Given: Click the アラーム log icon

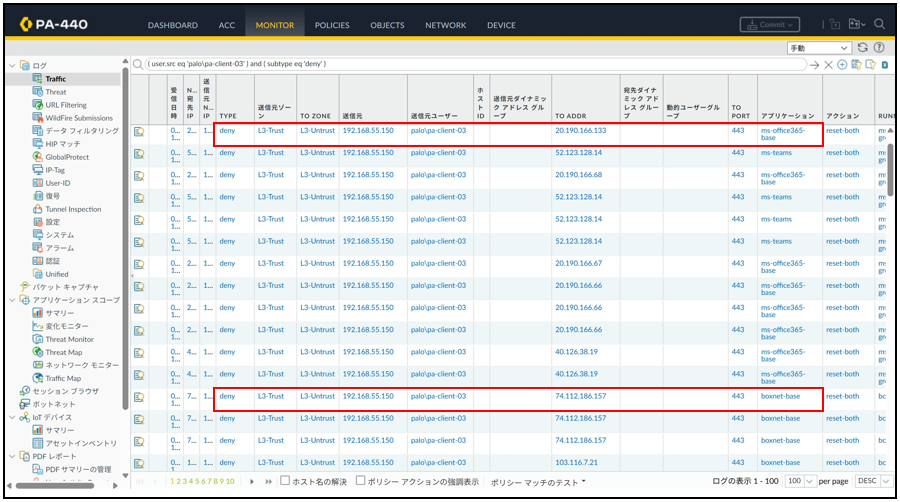Looking at the screenshot, I should (x=38, y=248).
